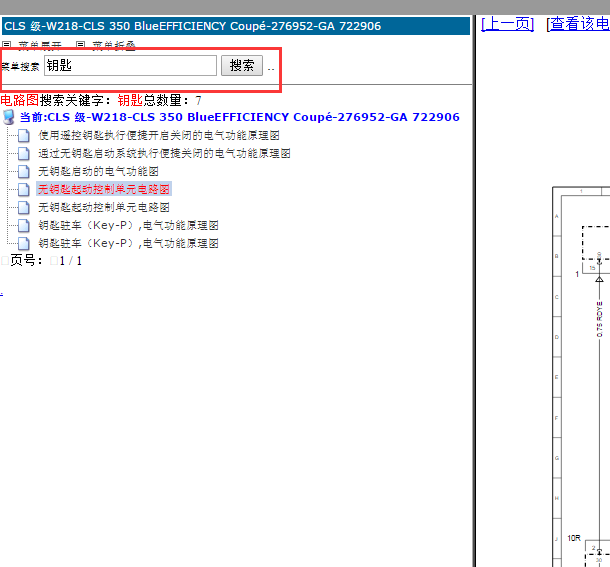Click the 0.75 RDYE wire label in diagram

click(599, 319)
